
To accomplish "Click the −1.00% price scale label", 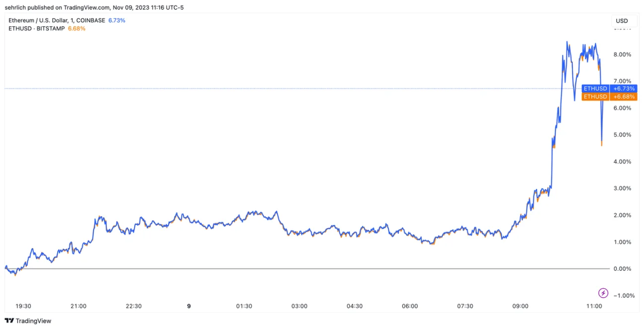I will (x=621, y=296).
